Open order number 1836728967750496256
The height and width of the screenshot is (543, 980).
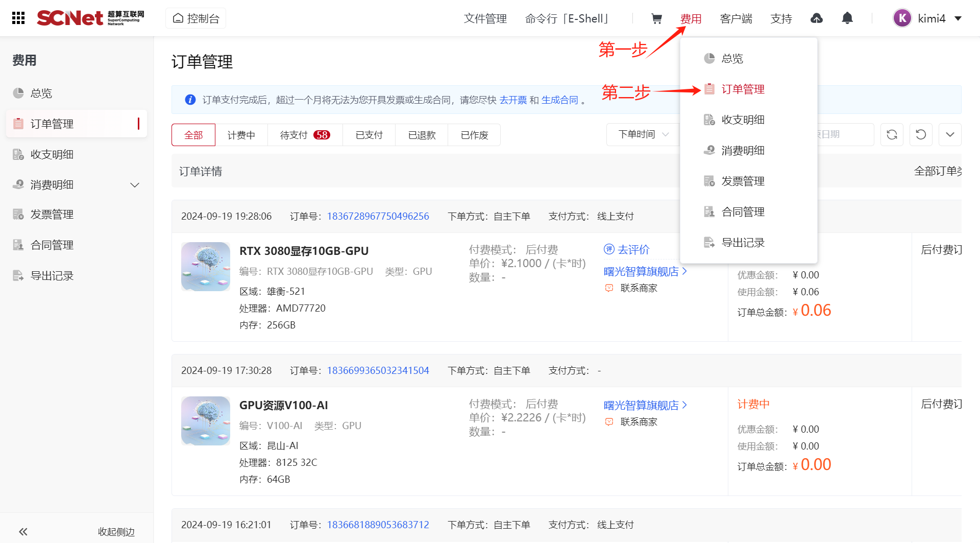click(378, 216)
